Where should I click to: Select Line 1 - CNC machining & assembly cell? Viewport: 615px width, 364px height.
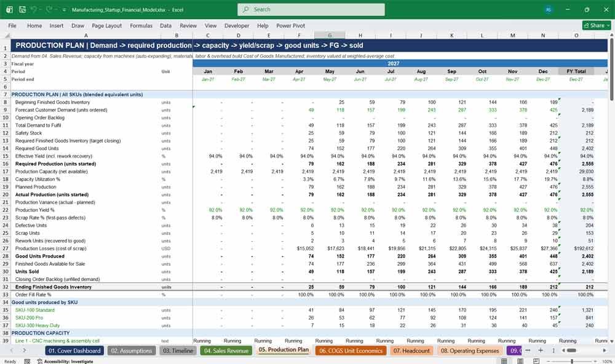point(85,341)
